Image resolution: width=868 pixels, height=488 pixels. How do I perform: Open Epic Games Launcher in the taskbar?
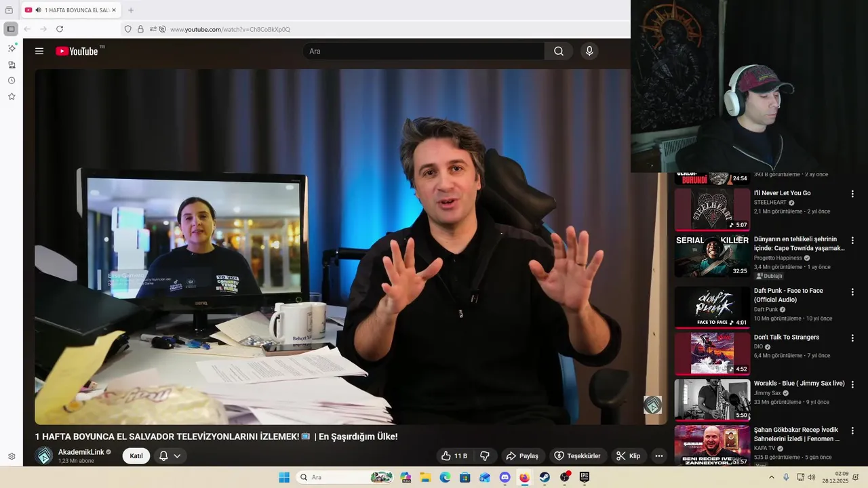(x=585, y=477)
